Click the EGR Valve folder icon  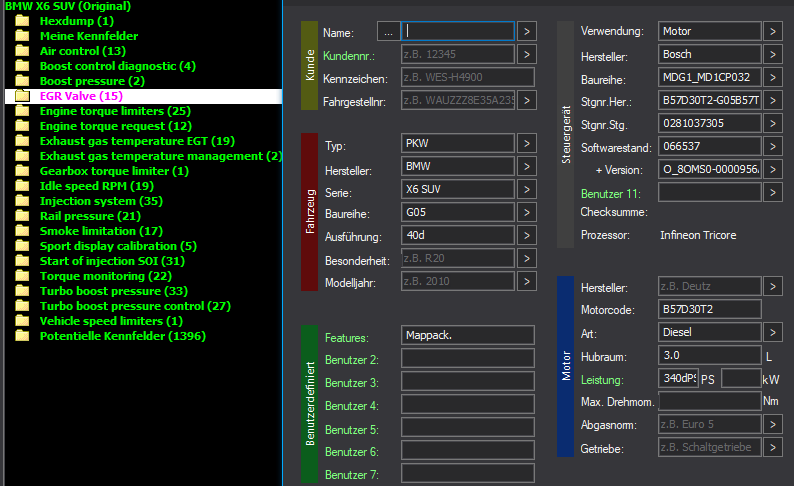click(22, 96)
